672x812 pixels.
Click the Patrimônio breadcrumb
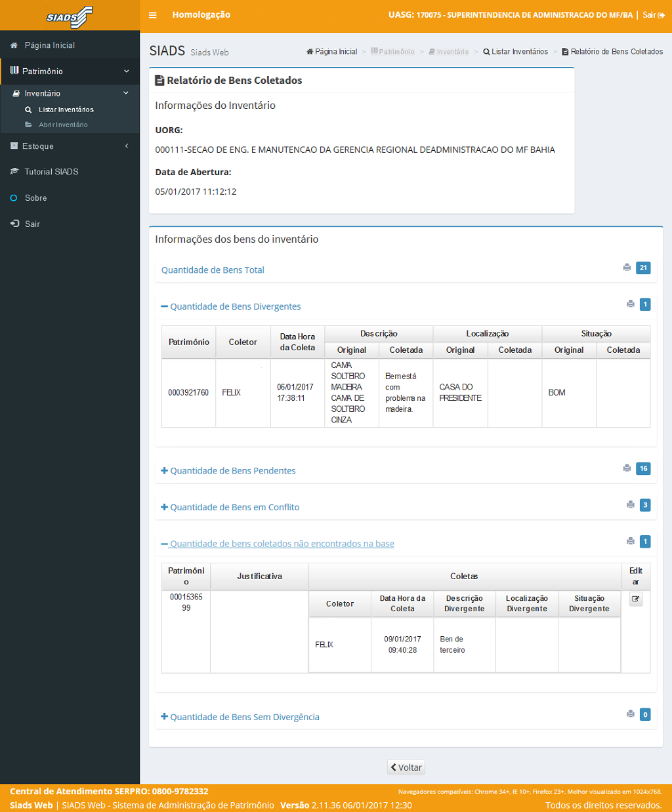[392, 52]
